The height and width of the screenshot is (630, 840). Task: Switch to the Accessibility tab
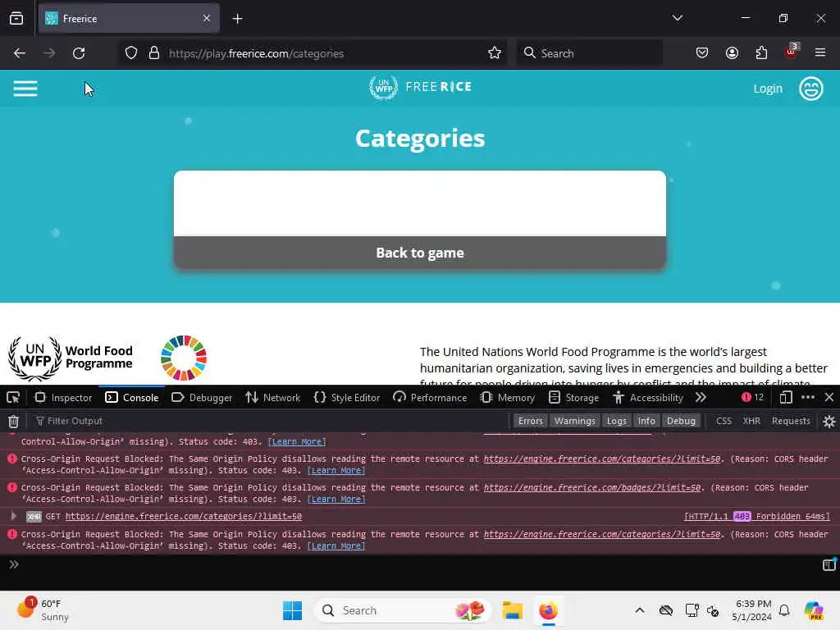click(648, 398)
